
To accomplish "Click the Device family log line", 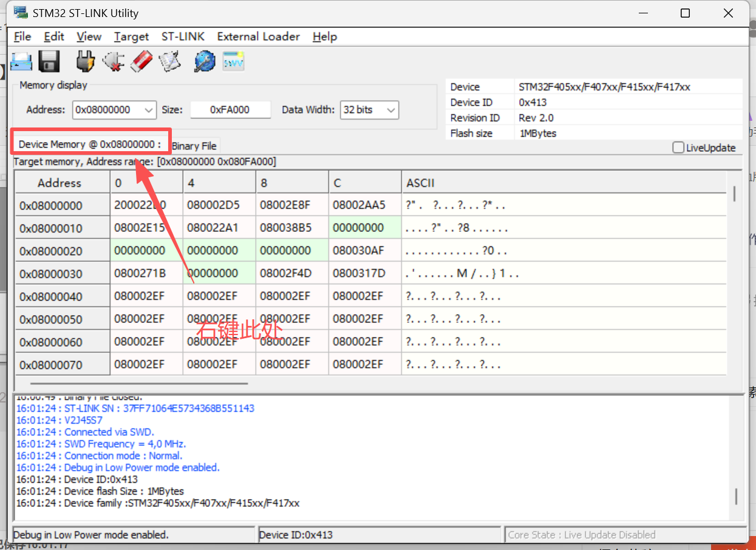I will [158, 503].
